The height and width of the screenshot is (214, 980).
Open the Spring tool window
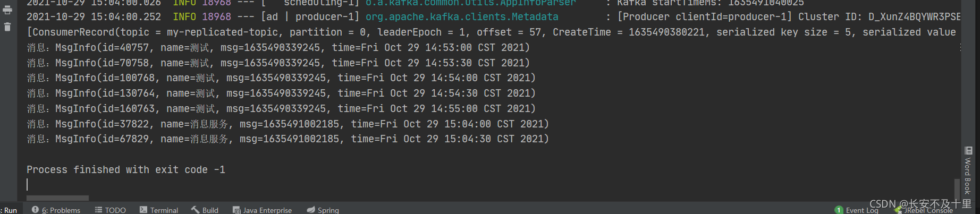(x=323, y=210)
